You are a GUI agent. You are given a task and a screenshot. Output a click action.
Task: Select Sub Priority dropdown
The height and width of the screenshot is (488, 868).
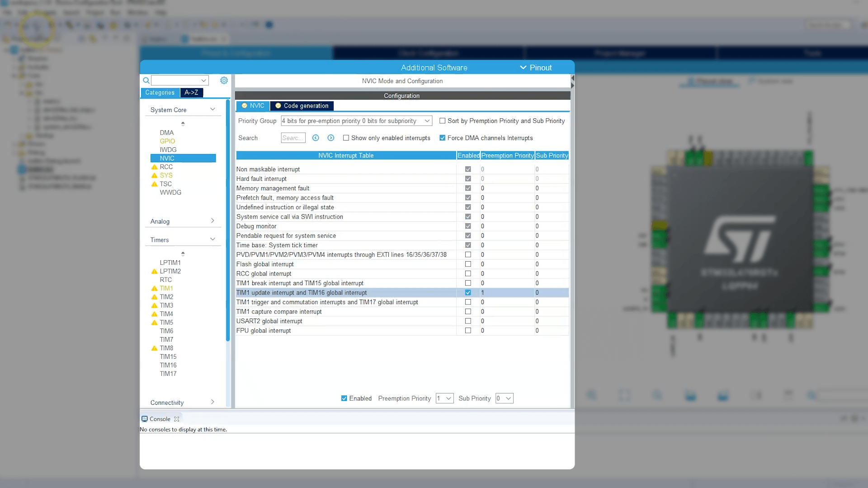point(504,398)
